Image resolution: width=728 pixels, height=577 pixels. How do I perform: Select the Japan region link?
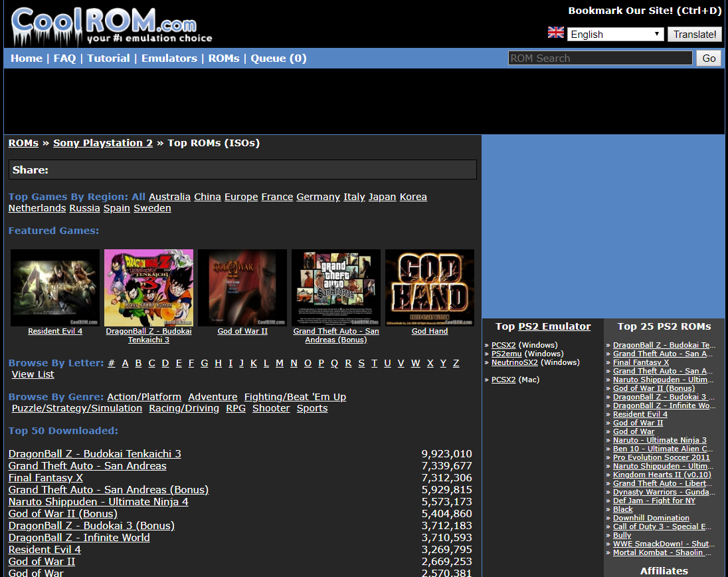[382, 197]
